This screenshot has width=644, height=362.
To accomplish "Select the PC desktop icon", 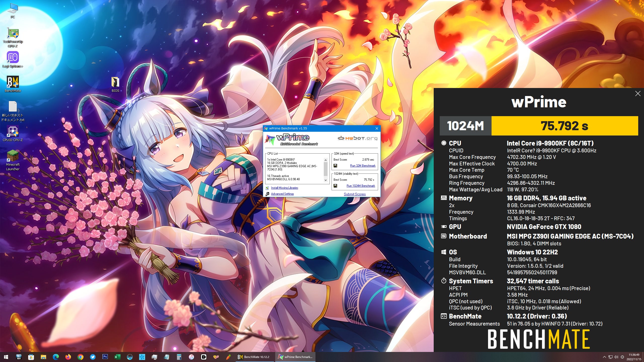I will coord(13,11).
